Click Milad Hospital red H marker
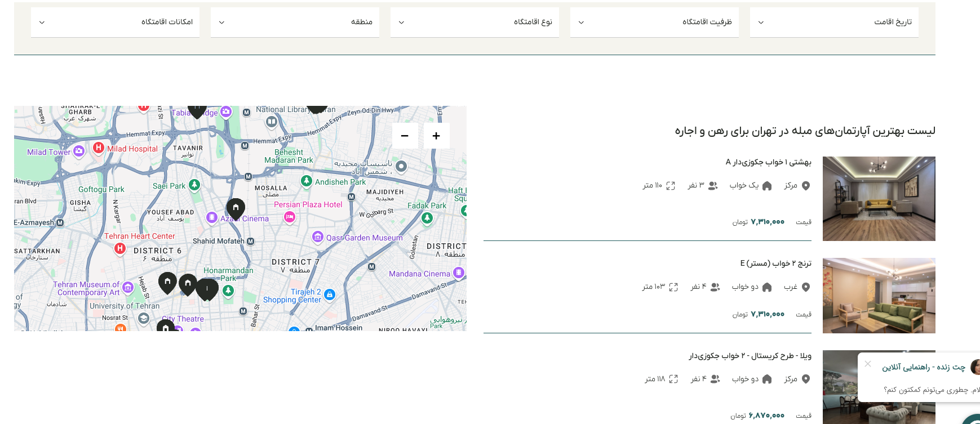Viewport: 980px width, 424px height. 99,148
